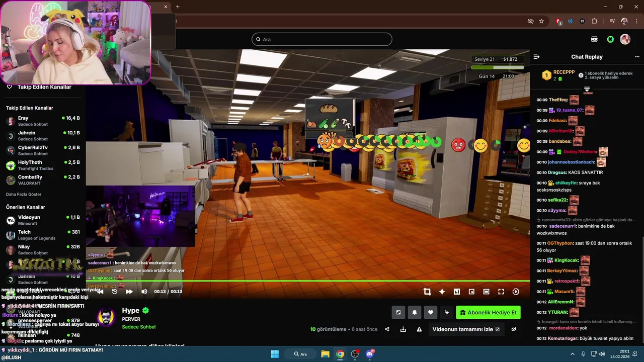Open the Chrome profile avatar
The image size is (644, 362).
[624, 21]
